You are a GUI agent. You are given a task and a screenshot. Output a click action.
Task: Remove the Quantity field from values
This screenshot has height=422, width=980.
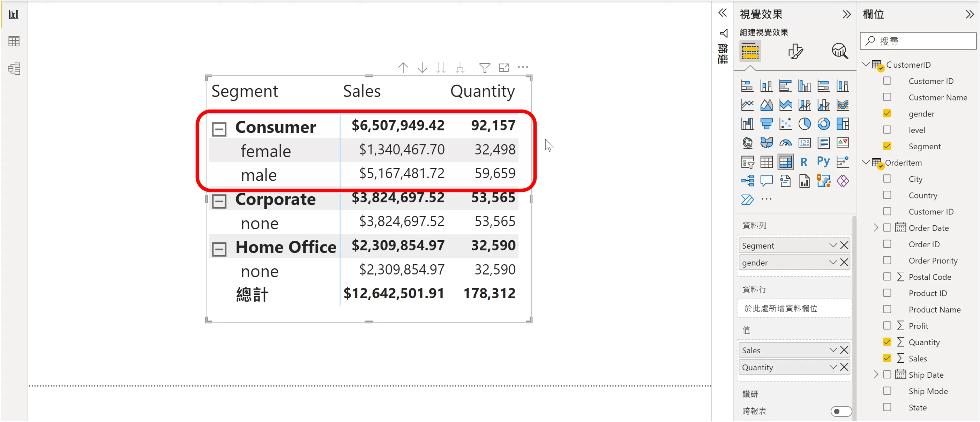click(x=844, y=367)
